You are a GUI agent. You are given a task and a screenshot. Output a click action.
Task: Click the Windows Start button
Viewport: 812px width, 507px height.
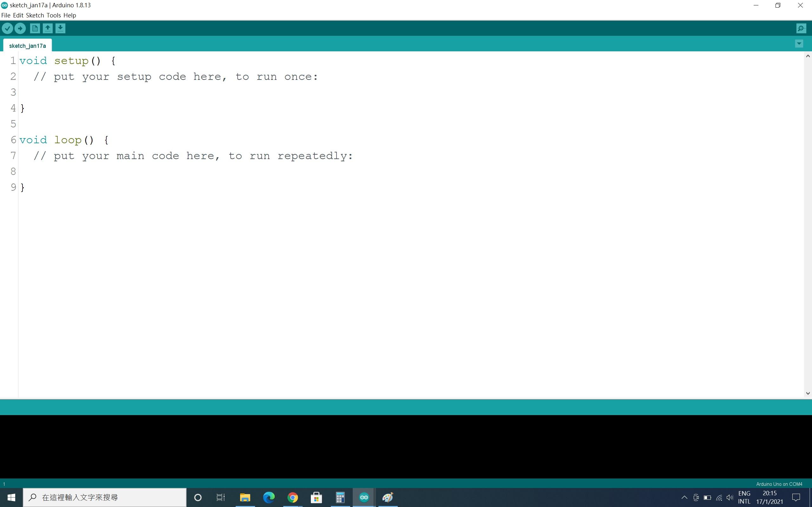coord(11,497)
